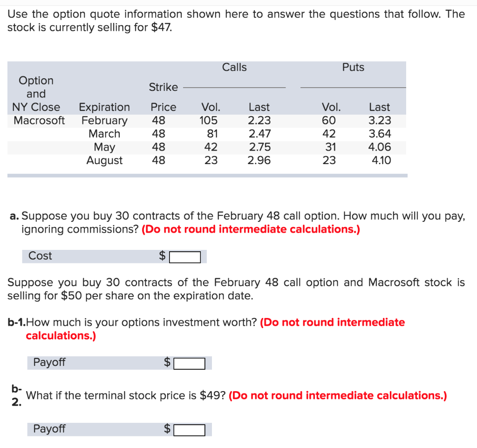
Task: Click the Calls column header
Action: pos(234,67)
